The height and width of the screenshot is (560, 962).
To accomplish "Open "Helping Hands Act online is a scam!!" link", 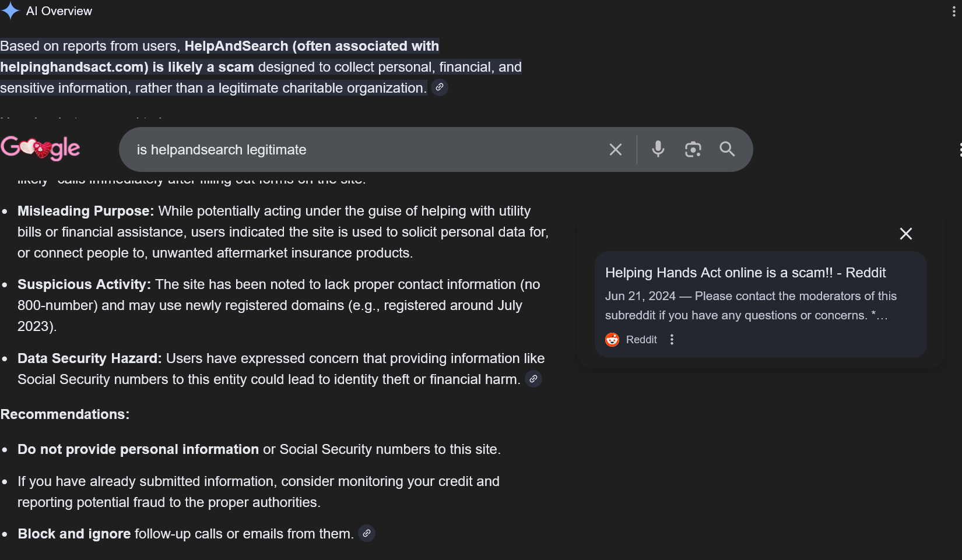I will (745, 273).
